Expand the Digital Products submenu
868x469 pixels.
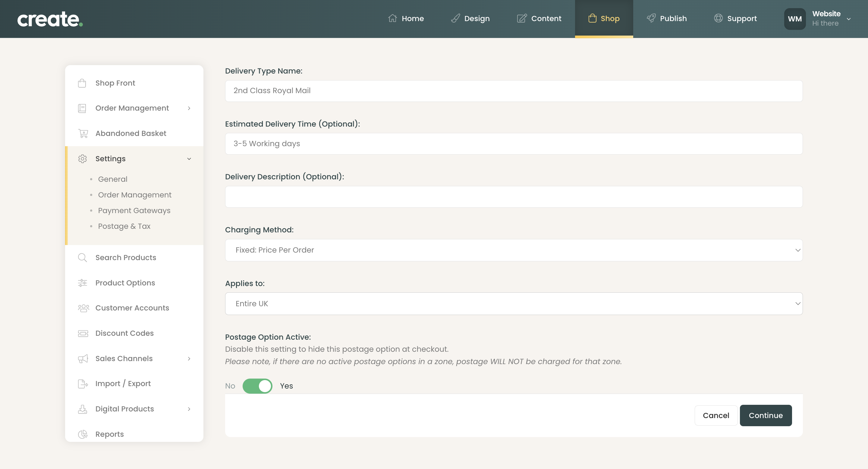coord(189,409)
